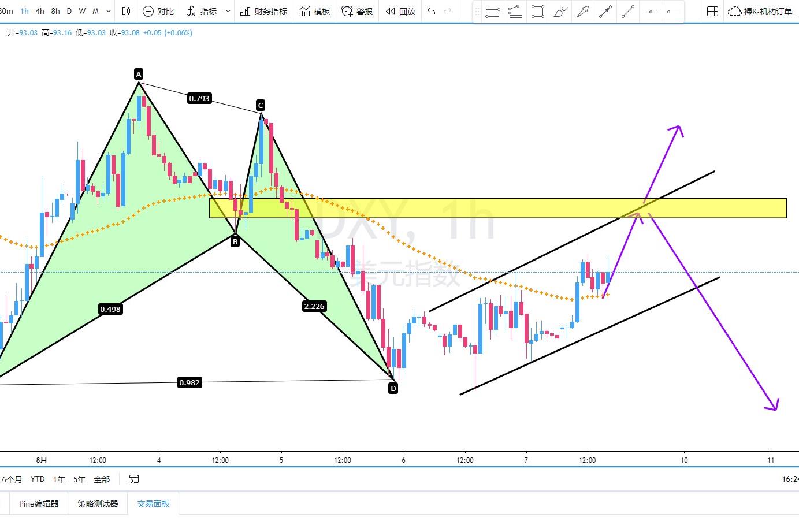Select the horizontal line tool with center dot
Image resolution: width=799 pixels, height=532 pixels.
pyautogui.click(x=651, y=12)
